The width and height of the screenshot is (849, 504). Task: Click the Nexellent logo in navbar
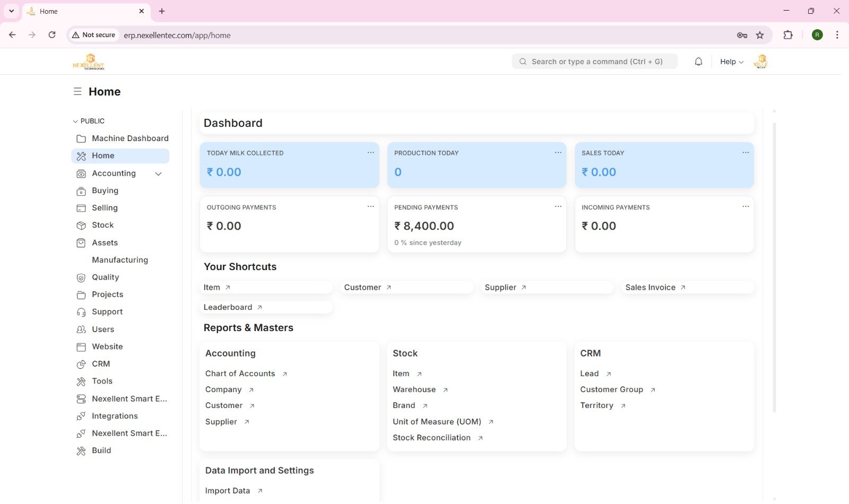(89, 62)
